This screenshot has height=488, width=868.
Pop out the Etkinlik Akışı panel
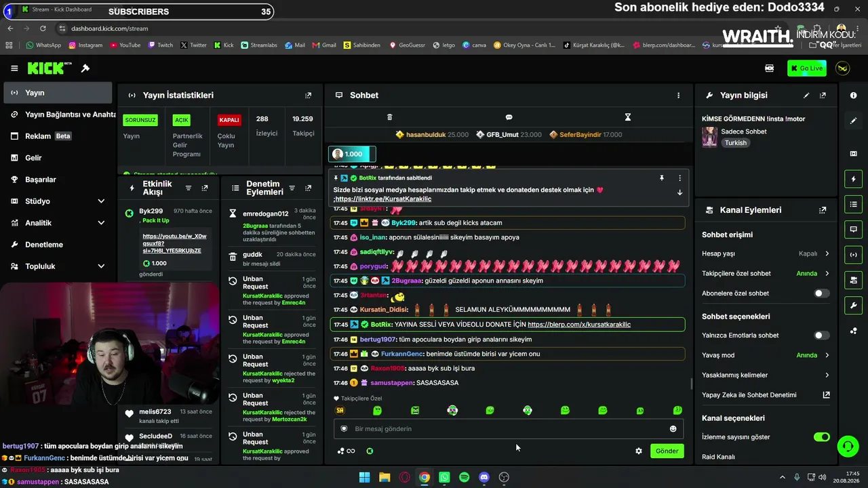click(205, 188)
